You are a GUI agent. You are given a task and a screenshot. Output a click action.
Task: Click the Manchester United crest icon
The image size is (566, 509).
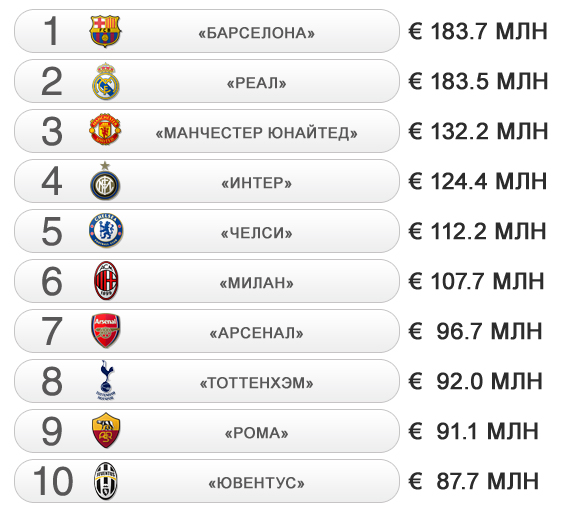pyautogui.click(x=105, y=129)
